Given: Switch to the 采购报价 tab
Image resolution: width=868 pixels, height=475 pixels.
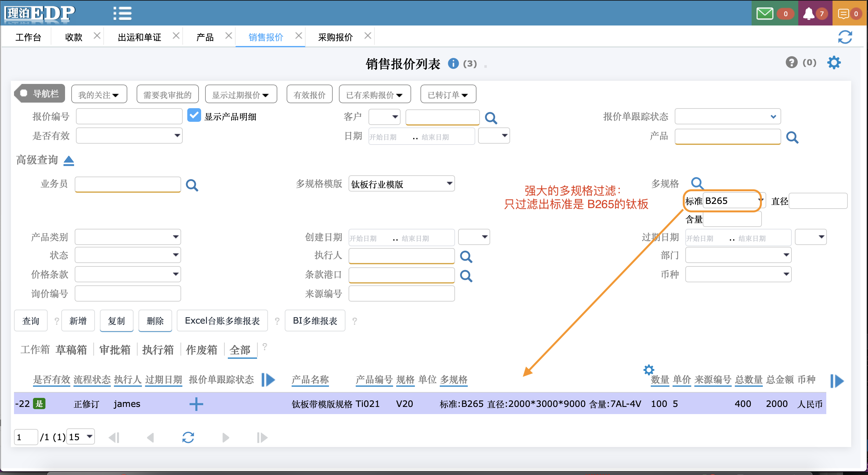Looking at the screenshot, I should pos(335,37).
